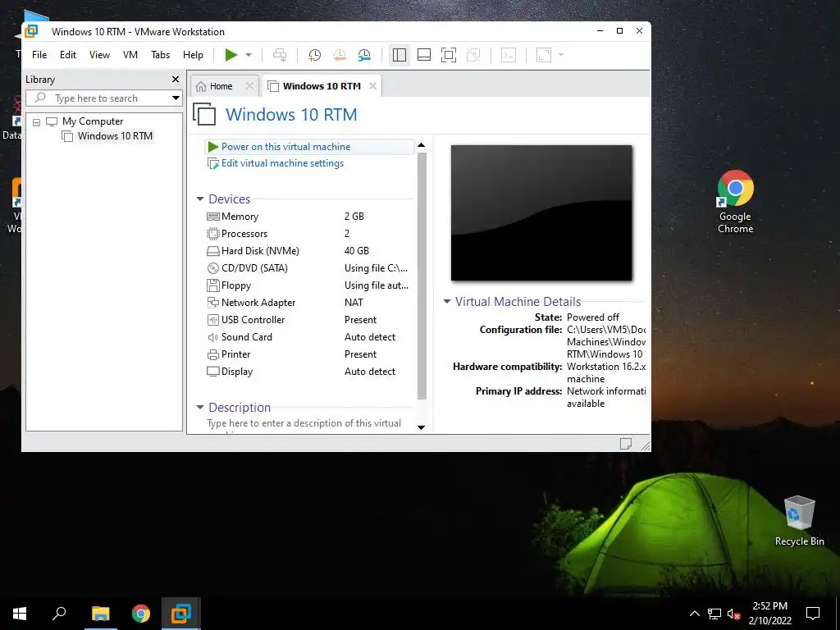Open the stretch guest dropdown arrow
The width and height of the screenshot is (840, 630).
561,55
